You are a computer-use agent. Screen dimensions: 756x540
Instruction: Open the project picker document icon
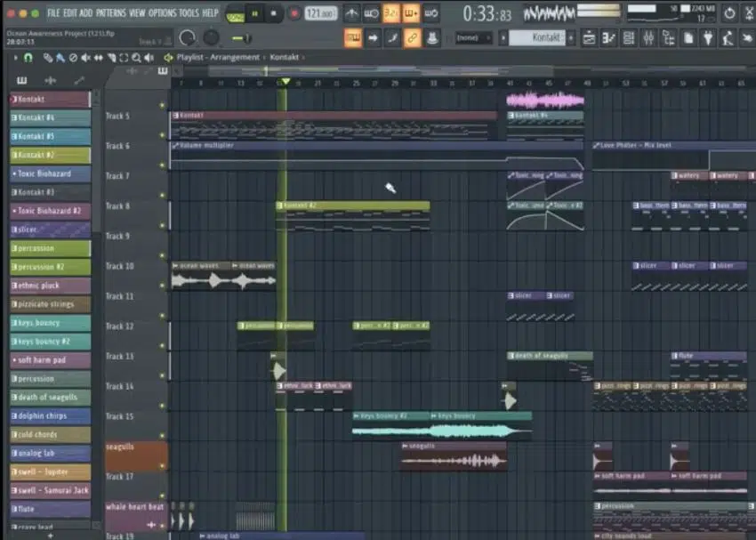tap(688, 37)
